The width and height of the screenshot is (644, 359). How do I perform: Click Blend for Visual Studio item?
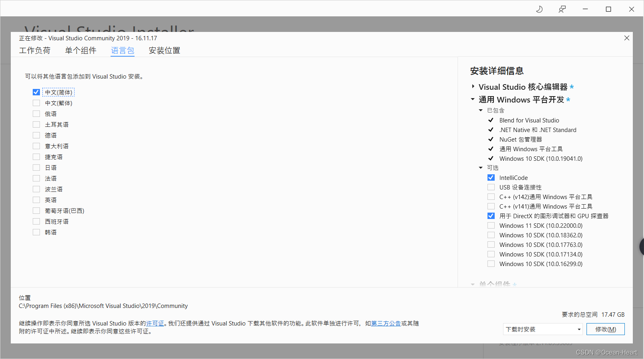tap(529, 120)
